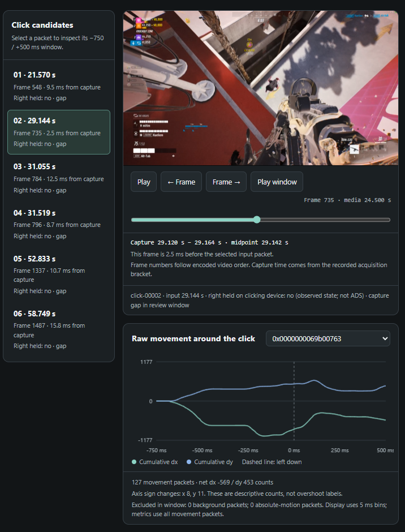Click the video timeline slider handle
The width and height of the screenshot is (405, 532).
pos(257,220)
